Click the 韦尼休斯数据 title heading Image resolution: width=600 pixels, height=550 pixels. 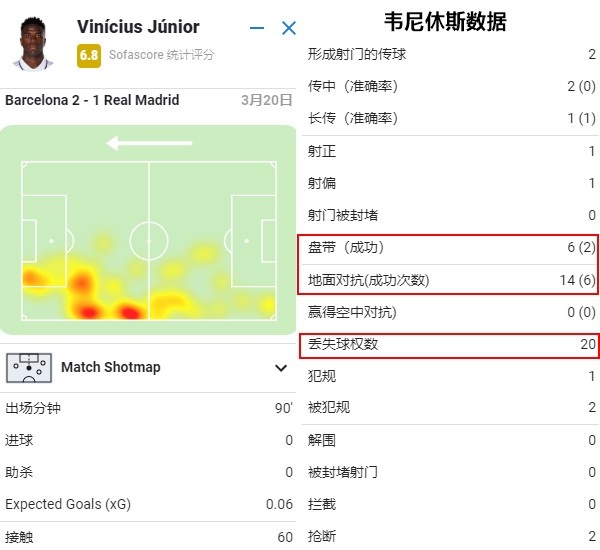pos(445,22)
